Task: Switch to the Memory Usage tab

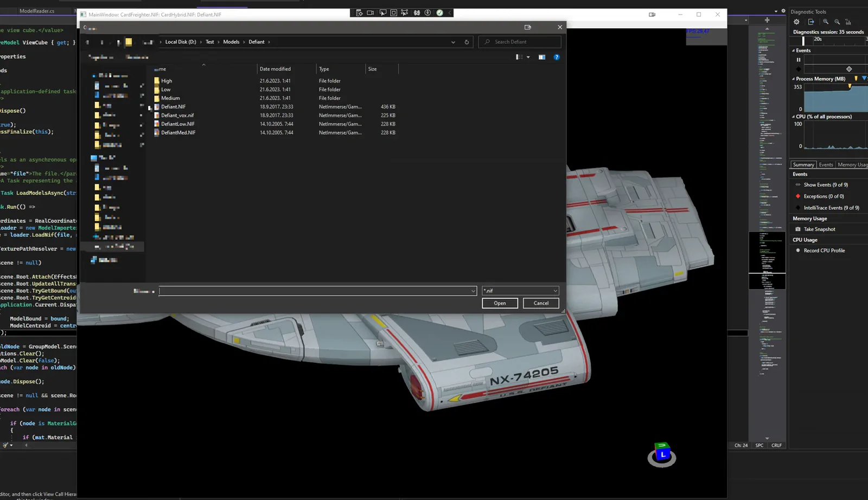Action: (852, 165)
